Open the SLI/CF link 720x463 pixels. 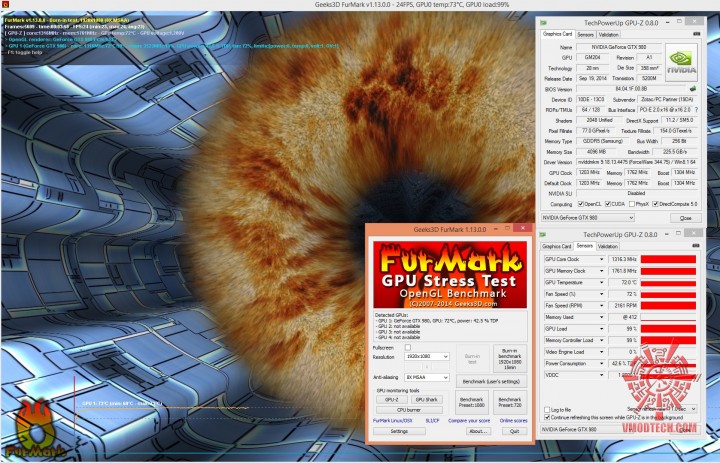(x=432, y=421)
